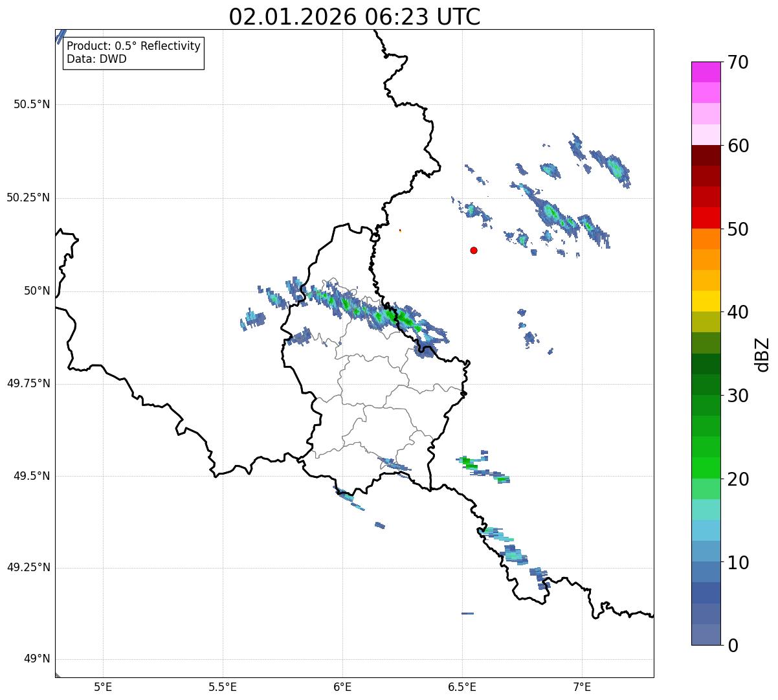This screenshot has width=778, height=700.
Task: Select the 50°N latitude label
Action: 37,291
